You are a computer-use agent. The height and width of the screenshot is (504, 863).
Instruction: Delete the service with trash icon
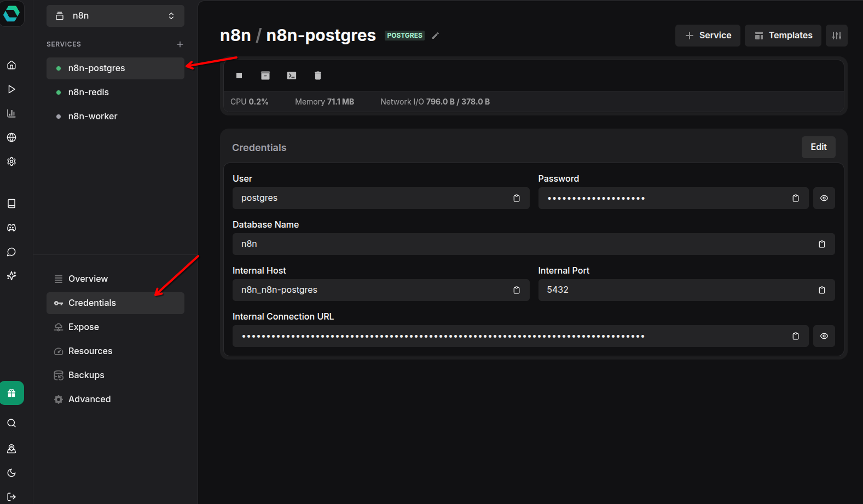[318, 76]
